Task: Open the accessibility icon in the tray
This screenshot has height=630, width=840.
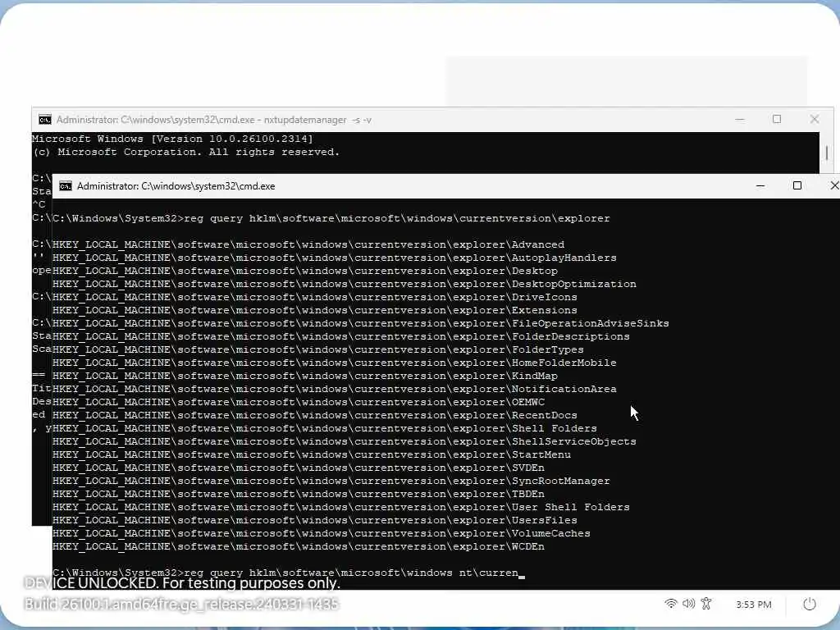Action: coord(706,604)
